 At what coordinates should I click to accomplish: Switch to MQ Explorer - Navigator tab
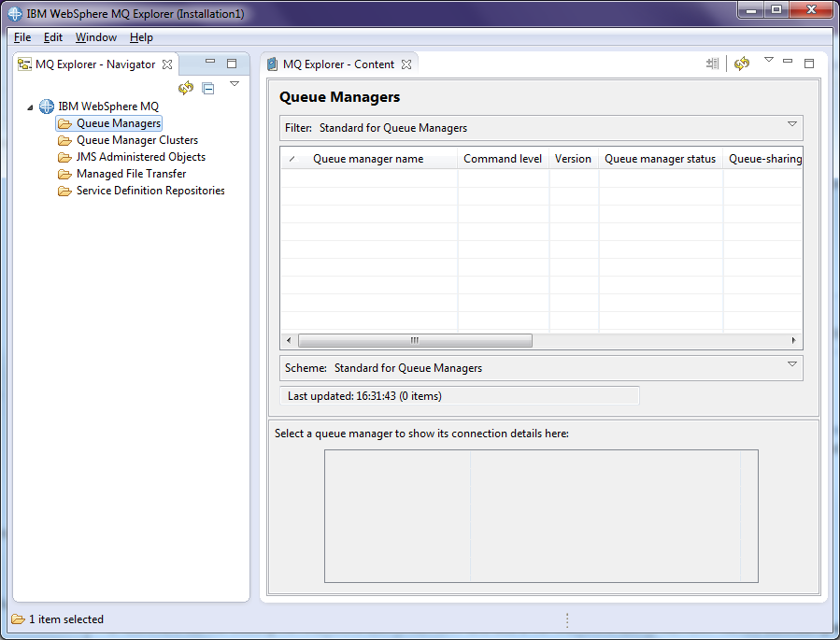(95, 64)
